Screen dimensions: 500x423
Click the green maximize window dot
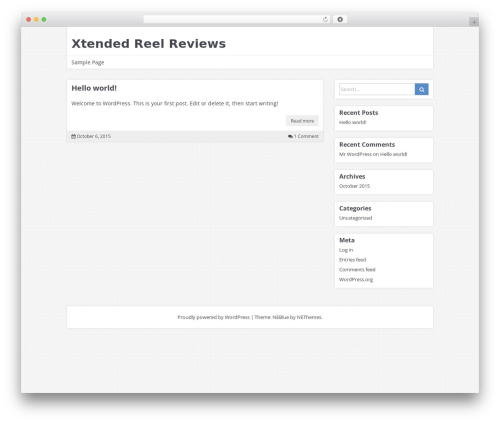44,20
